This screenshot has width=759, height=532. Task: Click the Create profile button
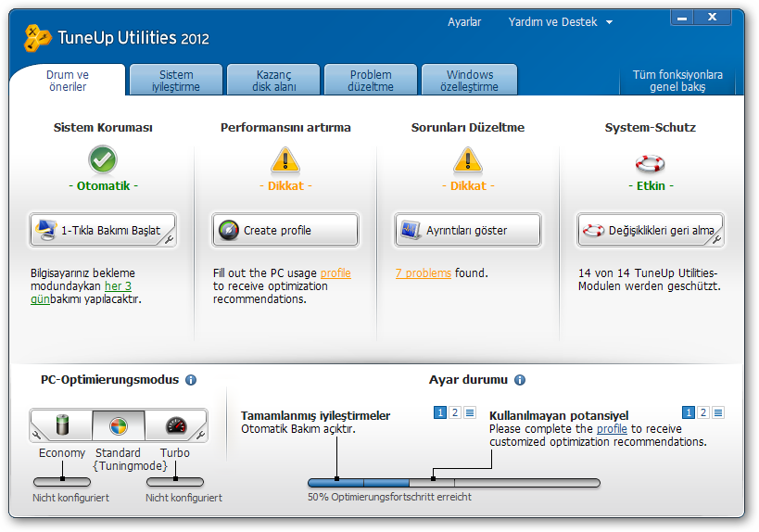click(285, 230)
